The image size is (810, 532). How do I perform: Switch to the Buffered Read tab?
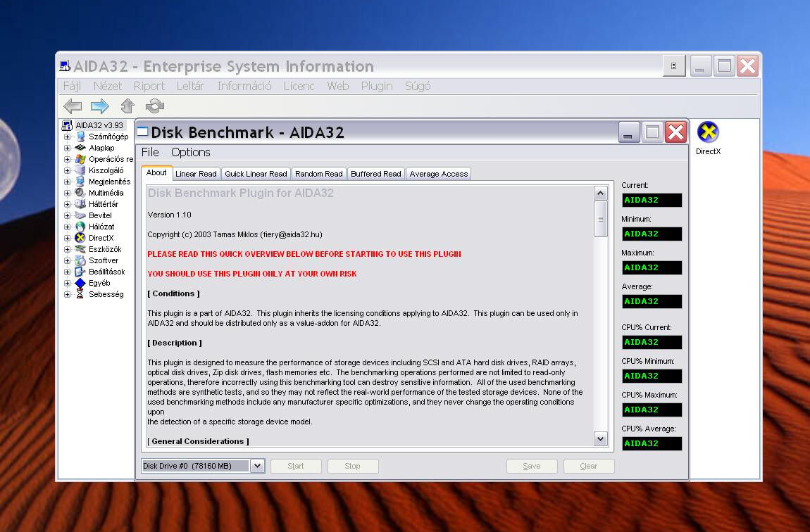click(x=376, y=174)
